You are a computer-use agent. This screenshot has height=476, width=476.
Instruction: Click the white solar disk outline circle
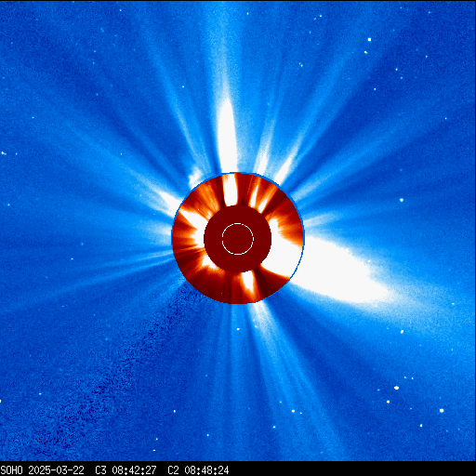tap(238, 239)
